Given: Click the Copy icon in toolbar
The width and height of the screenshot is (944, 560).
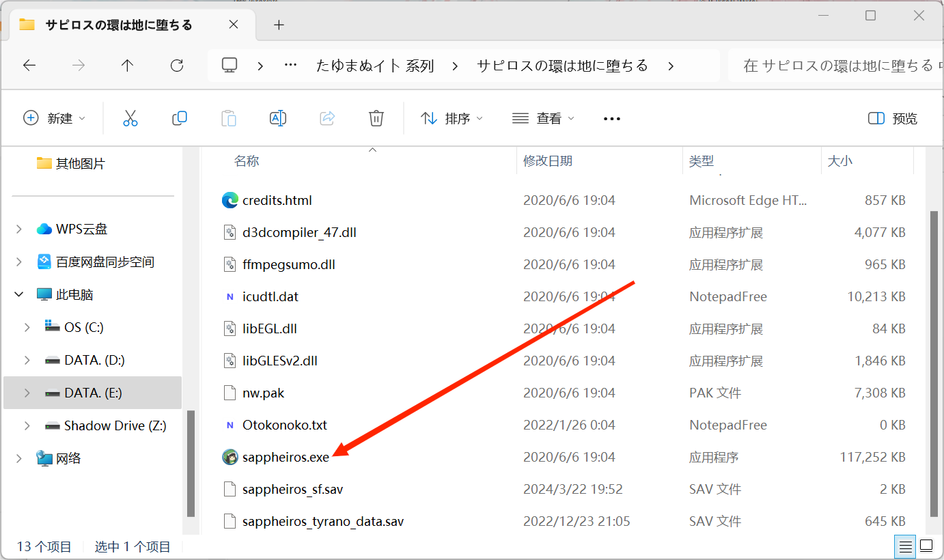Looking at the screenshot, I should (x=180, y=118).
